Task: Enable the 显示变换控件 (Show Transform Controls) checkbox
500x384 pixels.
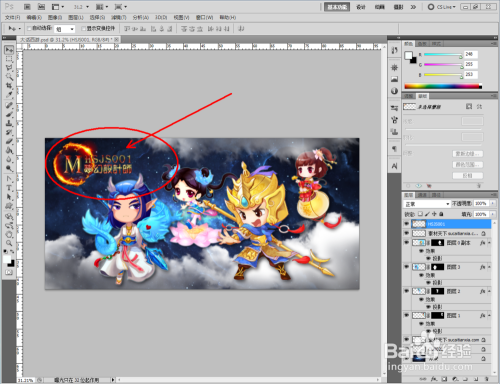Action: 83,29
